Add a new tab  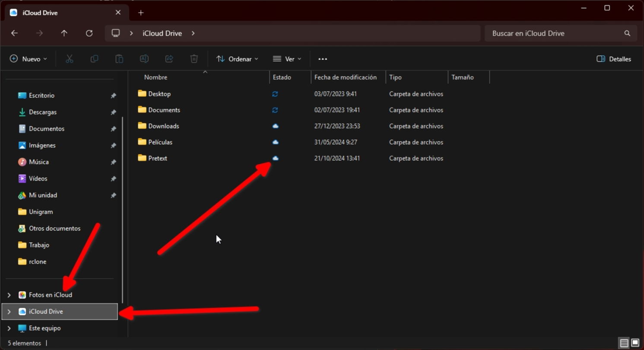click(141, 13)
